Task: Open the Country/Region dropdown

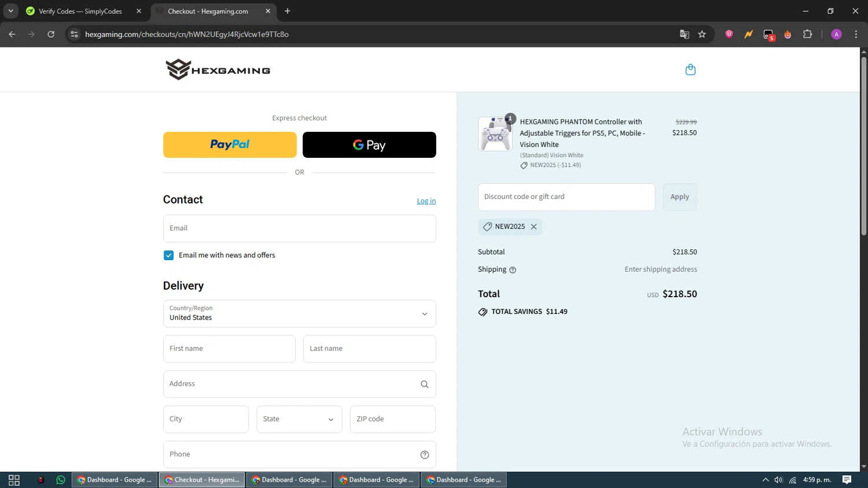Action: tap(299, 314)
